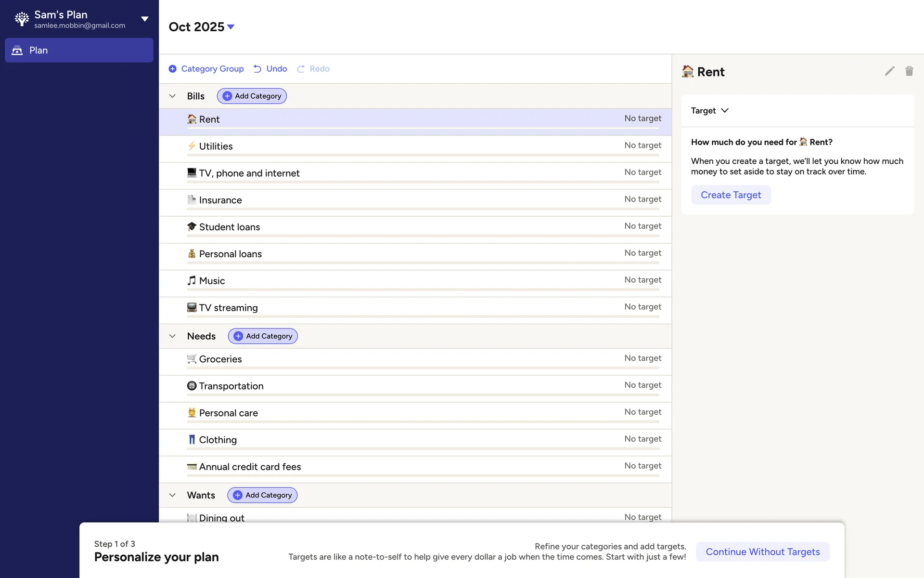Click the plus icon beside Category Group
The height and width of the screenshot is (578, 924).
172,69
